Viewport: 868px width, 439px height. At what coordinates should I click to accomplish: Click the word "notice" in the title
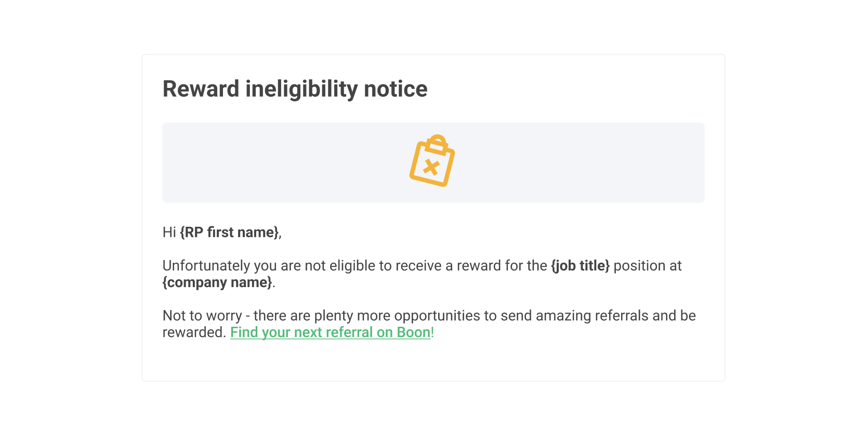pyautogui.click(x=396, y=89)
